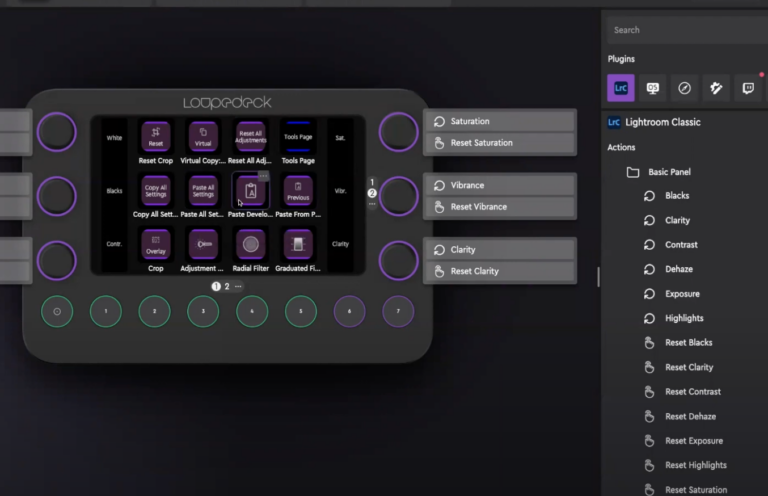
Task: Select the Vibrance dial knob
Action: coord(398,196)
